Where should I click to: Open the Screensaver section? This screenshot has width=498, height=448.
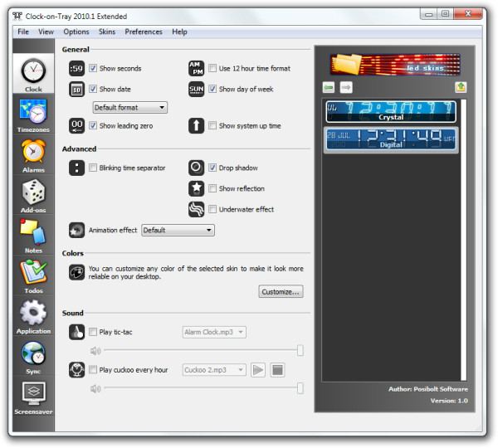click(x=33, y=397)
